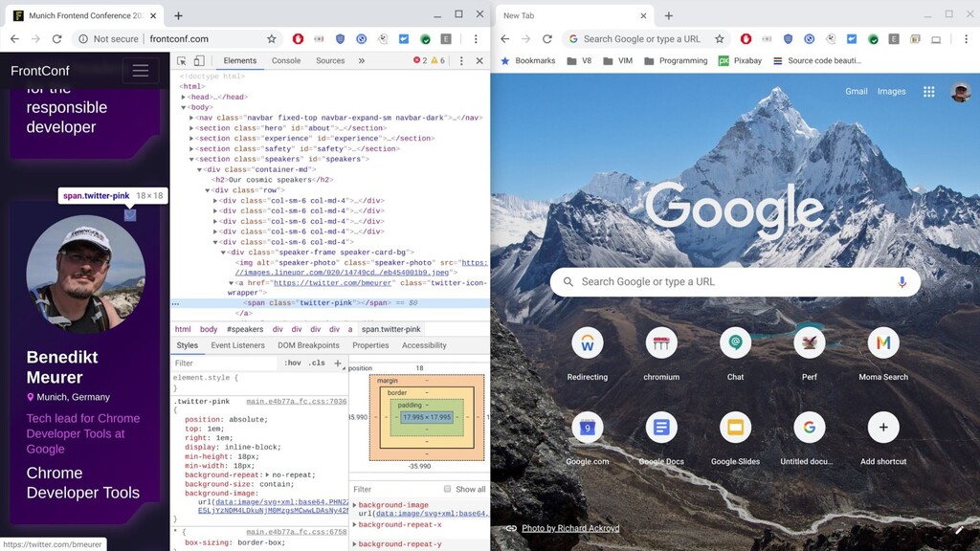
Task: Open the Event Listeners tab
Action: pos(237,345)
